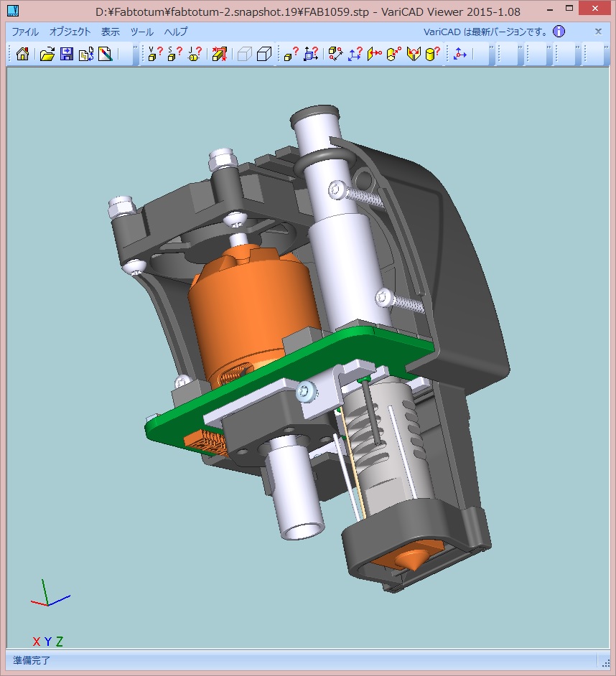616x676 pixels.
Task: Click the moment of inertia icon labeled J
Action: pos(195,54)
